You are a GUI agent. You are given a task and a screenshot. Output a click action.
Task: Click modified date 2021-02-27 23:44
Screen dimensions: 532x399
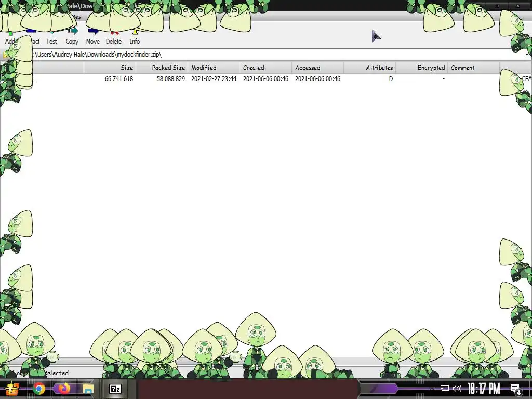[x=214, y=79]
